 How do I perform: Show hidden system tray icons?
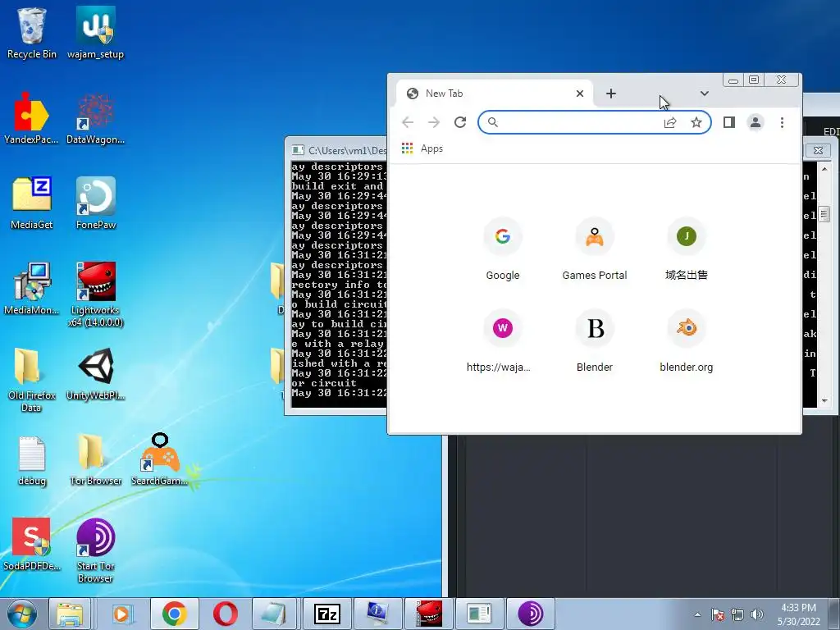pyautogui.click(x=697, y=614)
